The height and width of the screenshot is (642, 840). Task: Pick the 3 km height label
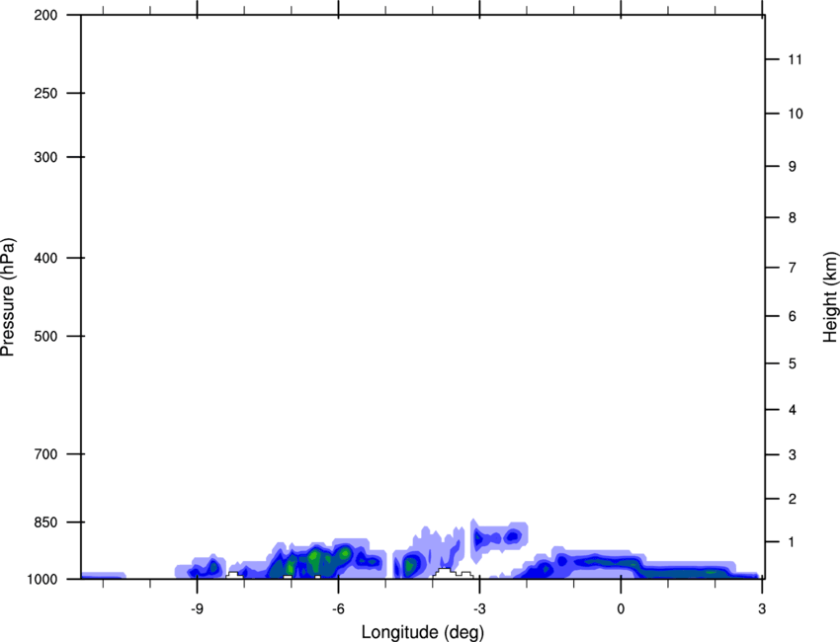(793, 455)
